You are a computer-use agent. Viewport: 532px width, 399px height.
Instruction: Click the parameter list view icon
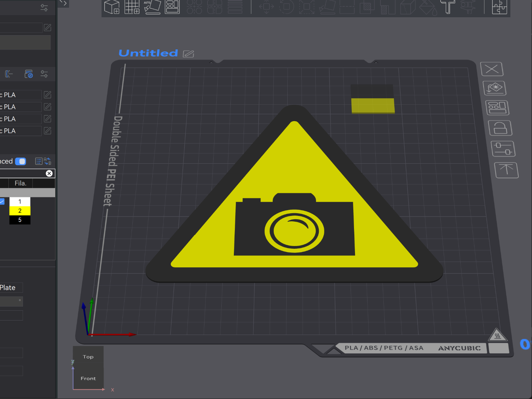(x=39, y=161)
